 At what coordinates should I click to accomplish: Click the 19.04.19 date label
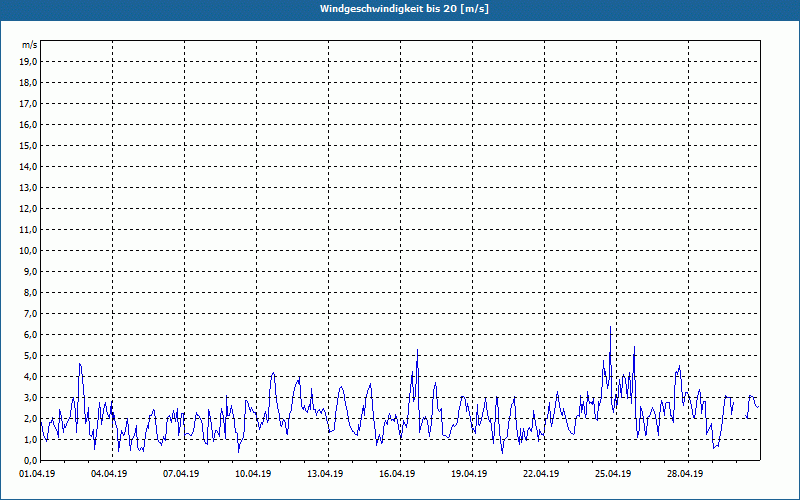tap(469, 473)
